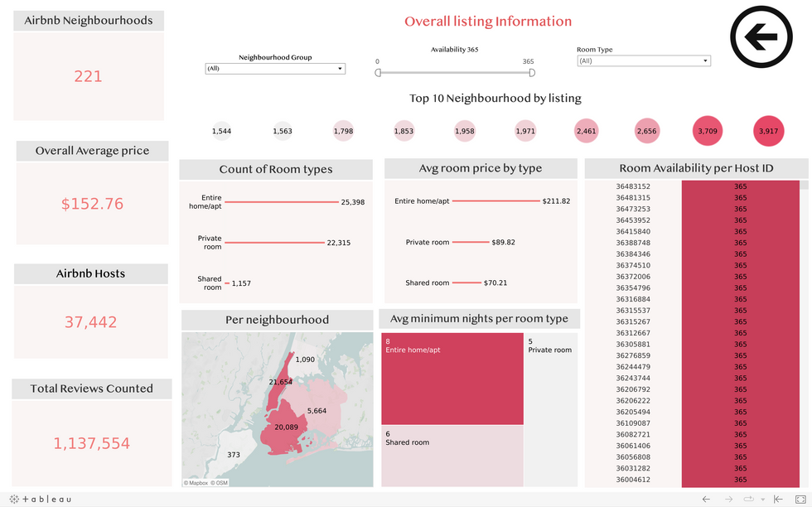The image size is (812, 507).
Task: Select the 1,853 neighbourhood bubble
Action: 404,131
